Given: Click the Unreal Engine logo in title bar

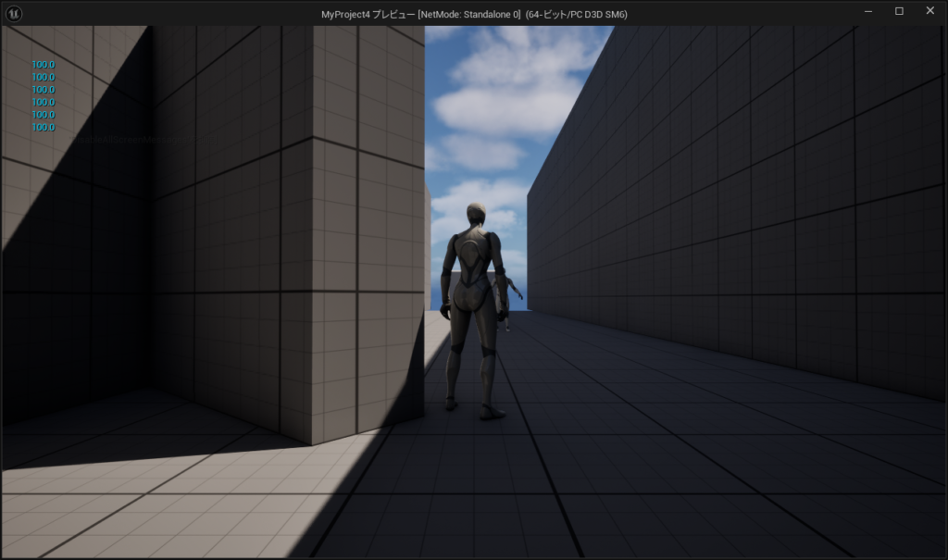Looking at the screenshot, I should tap(14, 13).
